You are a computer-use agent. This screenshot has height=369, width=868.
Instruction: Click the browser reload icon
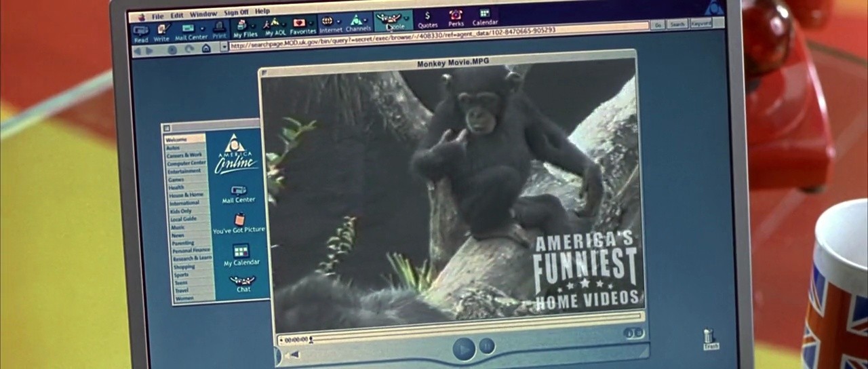point(189,49)
